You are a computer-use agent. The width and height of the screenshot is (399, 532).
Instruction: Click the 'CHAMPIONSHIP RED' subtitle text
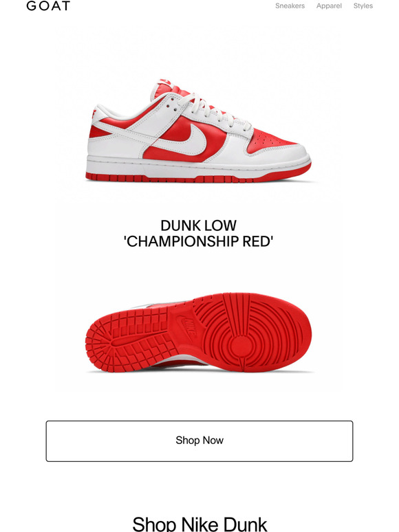[199, 241]
